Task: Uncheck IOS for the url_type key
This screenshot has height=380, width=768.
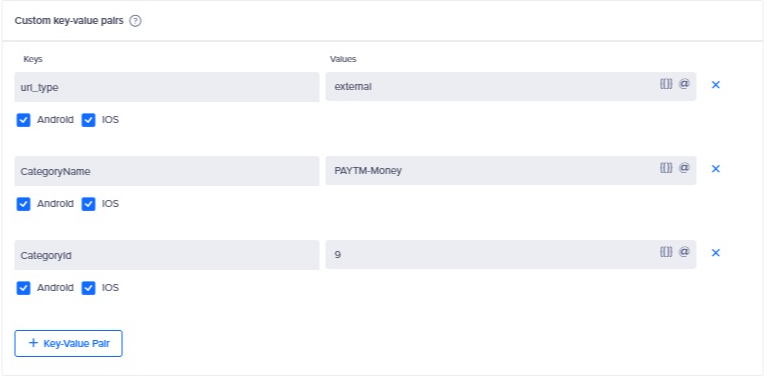Action: coord(88,120)
